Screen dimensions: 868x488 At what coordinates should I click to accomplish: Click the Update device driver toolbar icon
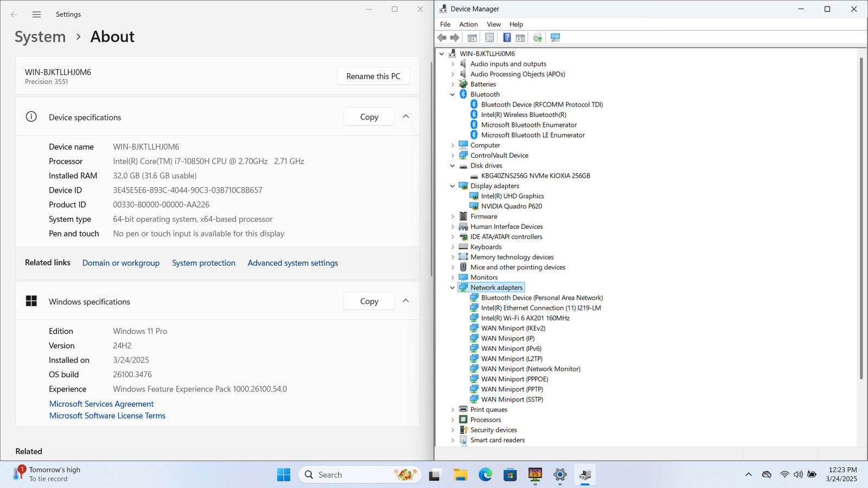[x=538, y=37]
